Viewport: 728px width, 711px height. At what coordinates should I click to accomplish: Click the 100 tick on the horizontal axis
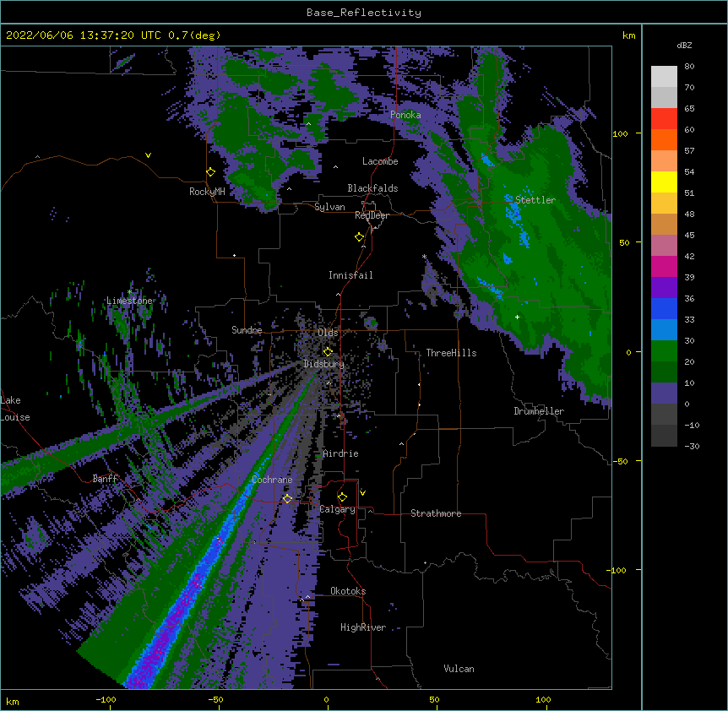click(543, 699)
